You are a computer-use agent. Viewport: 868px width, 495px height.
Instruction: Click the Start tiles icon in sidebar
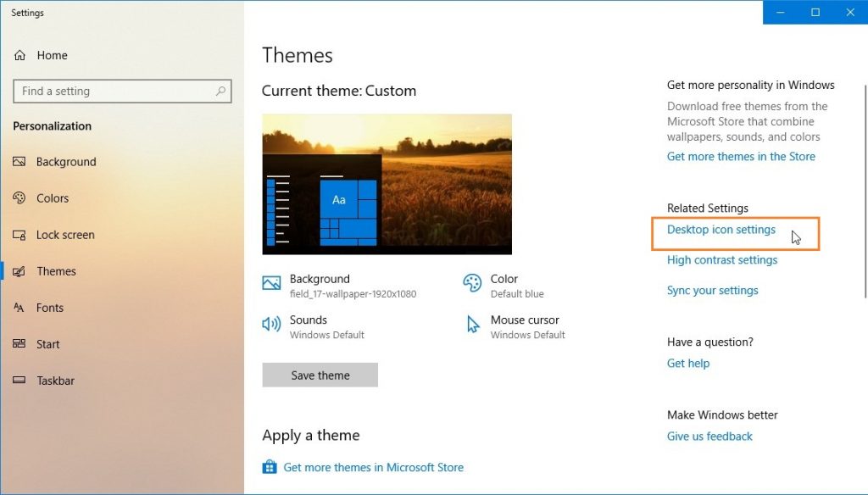click(x=19, y=344)
